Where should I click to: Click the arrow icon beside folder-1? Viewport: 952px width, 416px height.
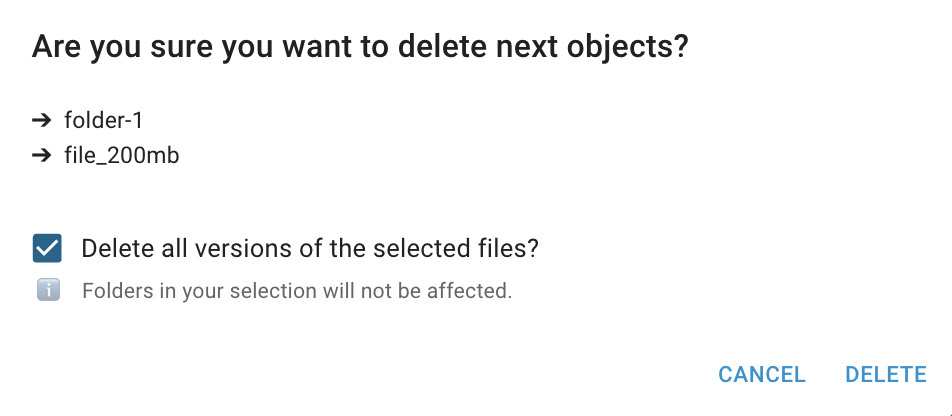pyautogui.click(x=41, y=121)
